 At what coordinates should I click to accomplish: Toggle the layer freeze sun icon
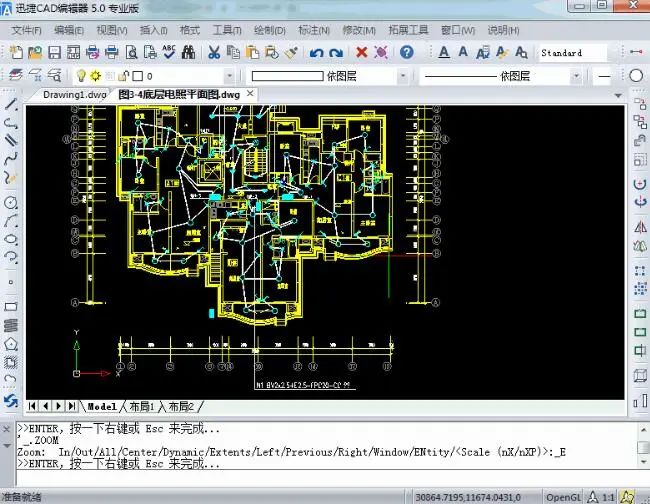point(95,75)
